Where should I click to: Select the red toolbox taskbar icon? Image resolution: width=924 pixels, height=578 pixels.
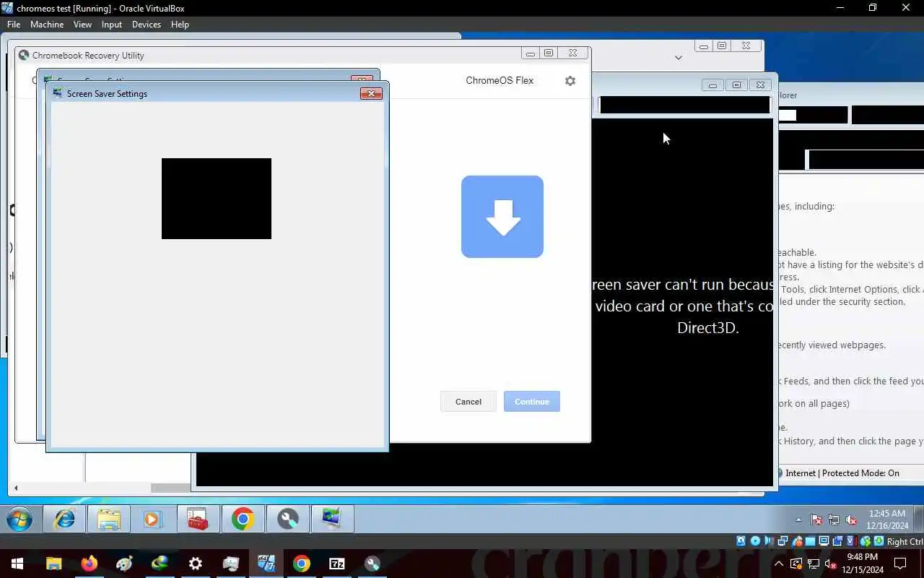(x=198, y=519)
